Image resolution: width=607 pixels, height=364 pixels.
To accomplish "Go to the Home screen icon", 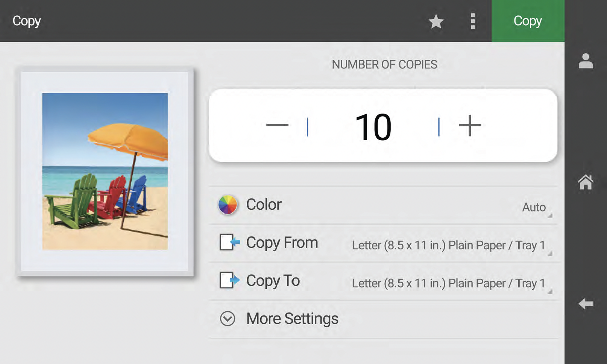I will (x=586, y=182).
